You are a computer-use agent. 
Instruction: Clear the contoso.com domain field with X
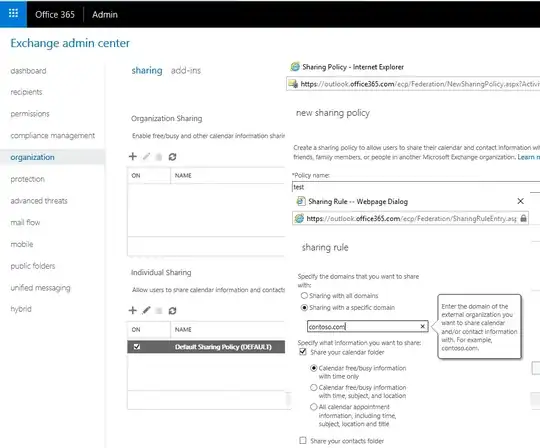423,326
